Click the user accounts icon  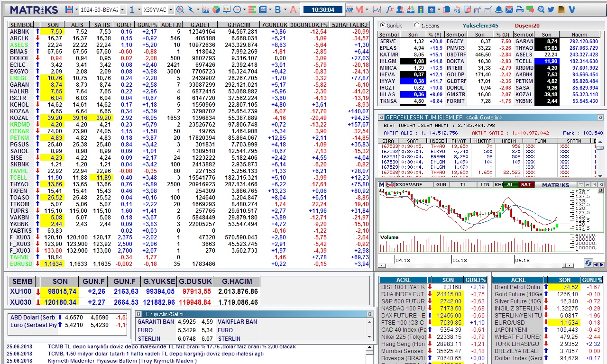(400, 9)
